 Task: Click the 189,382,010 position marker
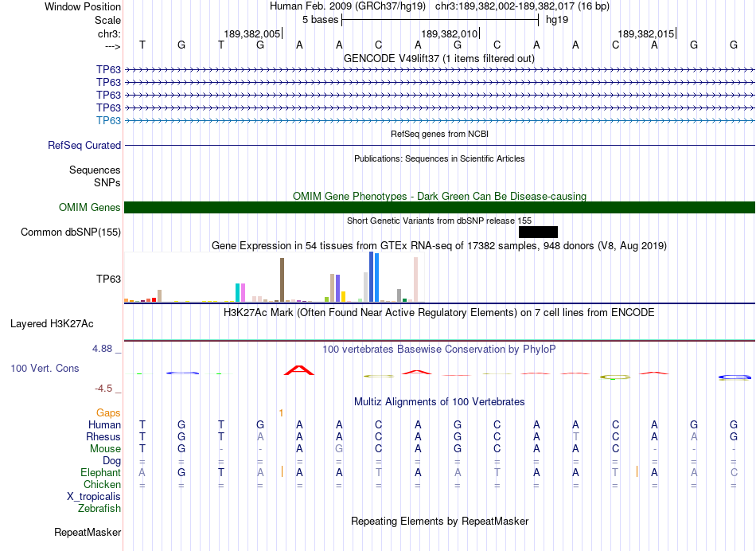pos(450,33)
